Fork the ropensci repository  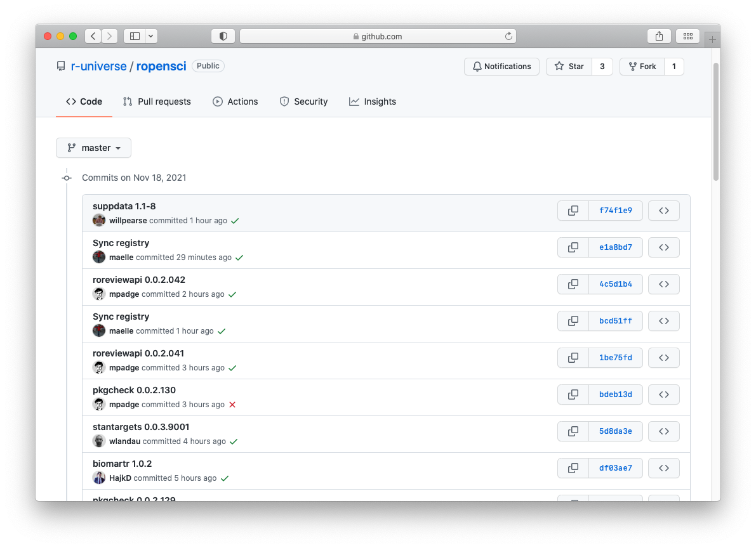tap(642, 67)
